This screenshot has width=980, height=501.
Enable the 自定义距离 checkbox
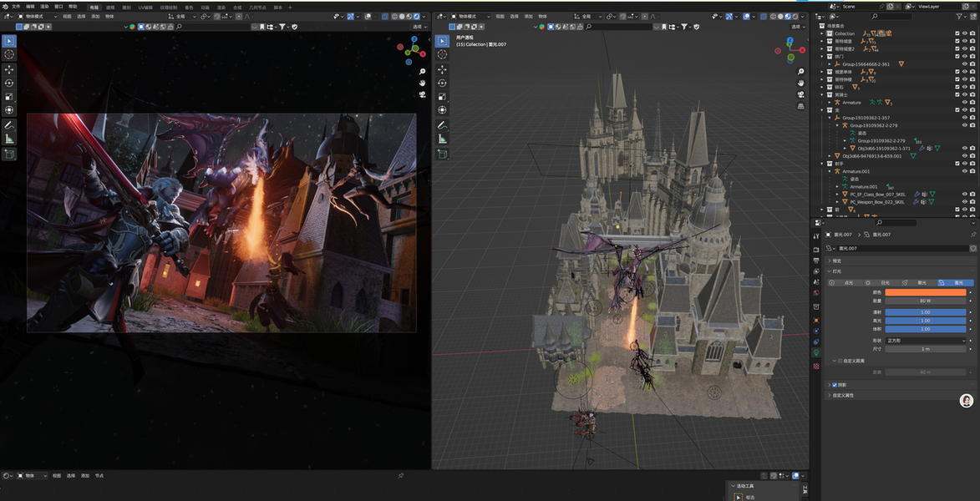pyautogui.click(x=840, y=361)
